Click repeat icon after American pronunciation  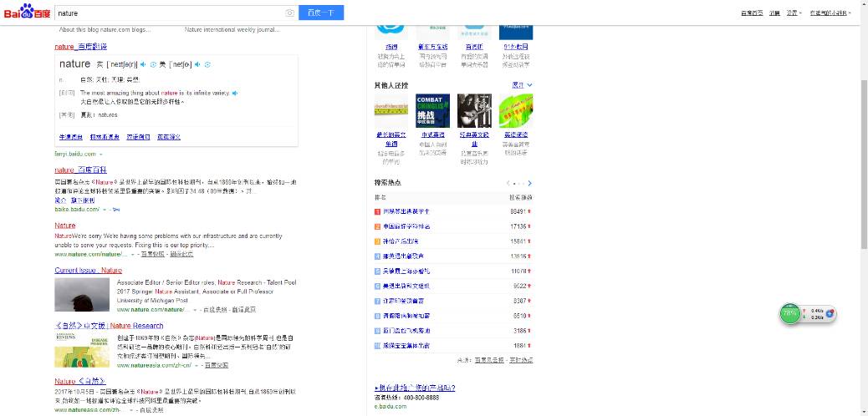coord(207,64)
